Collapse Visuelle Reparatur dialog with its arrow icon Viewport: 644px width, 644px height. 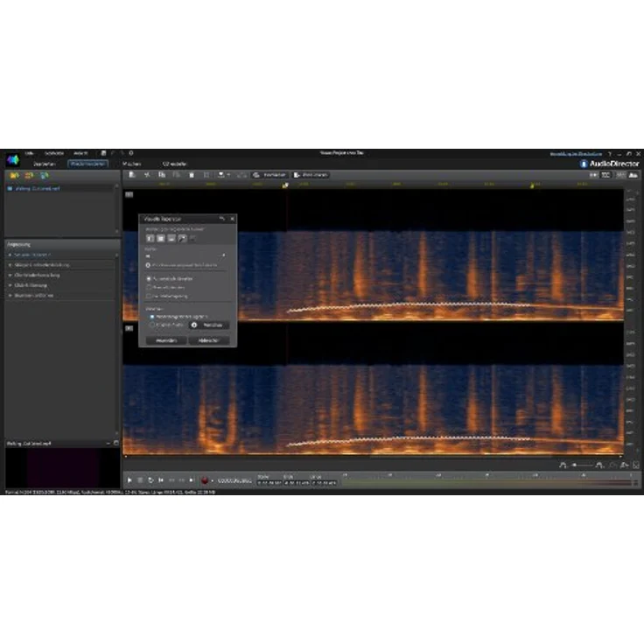tap(222, 219)
